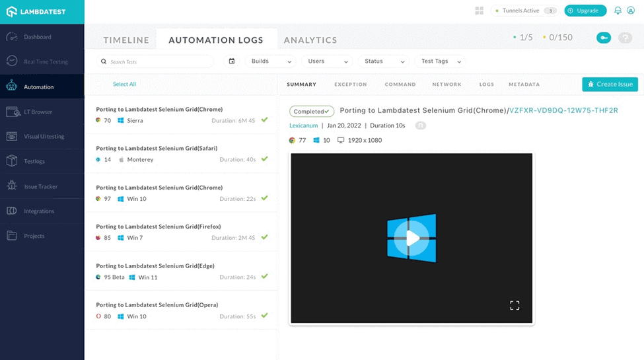Screen dimensions: 644x360
Task: Click the Edge test passed checkmark
Action: click(264, 276)
